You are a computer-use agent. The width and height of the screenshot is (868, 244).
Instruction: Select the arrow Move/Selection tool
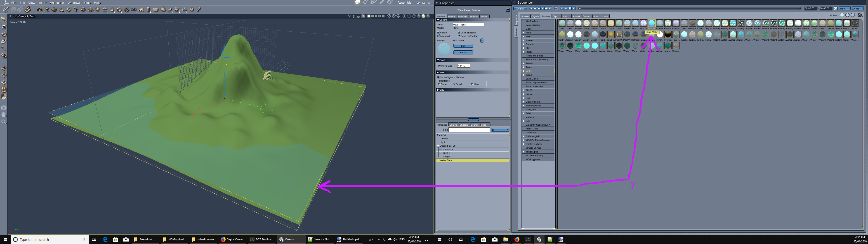click(4, 19)
